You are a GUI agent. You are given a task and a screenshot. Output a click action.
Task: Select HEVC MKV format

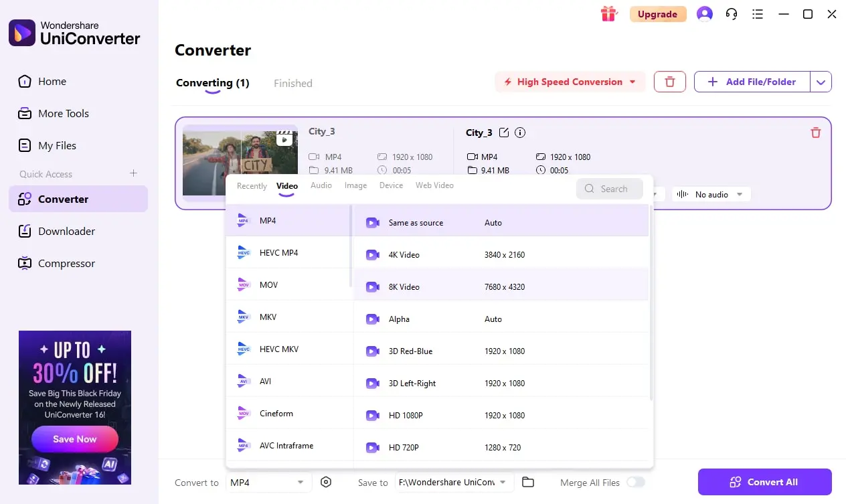point(288,349)
